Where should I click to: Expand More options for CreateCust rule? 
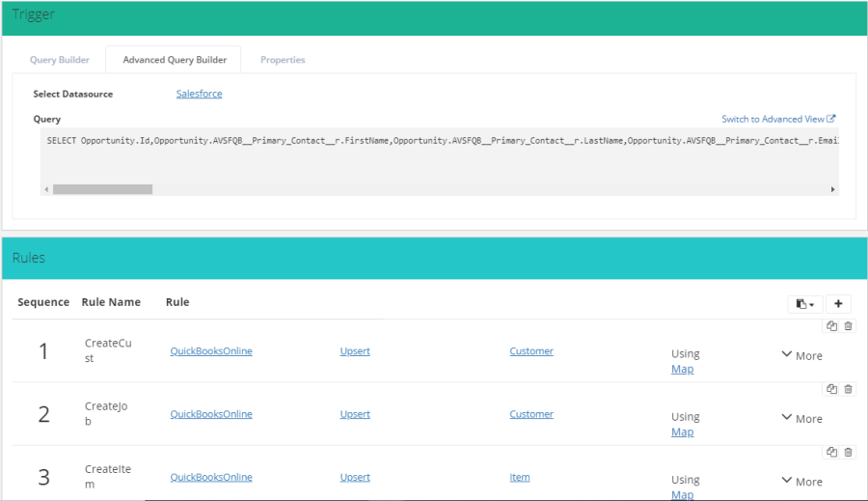click(801, 355)
